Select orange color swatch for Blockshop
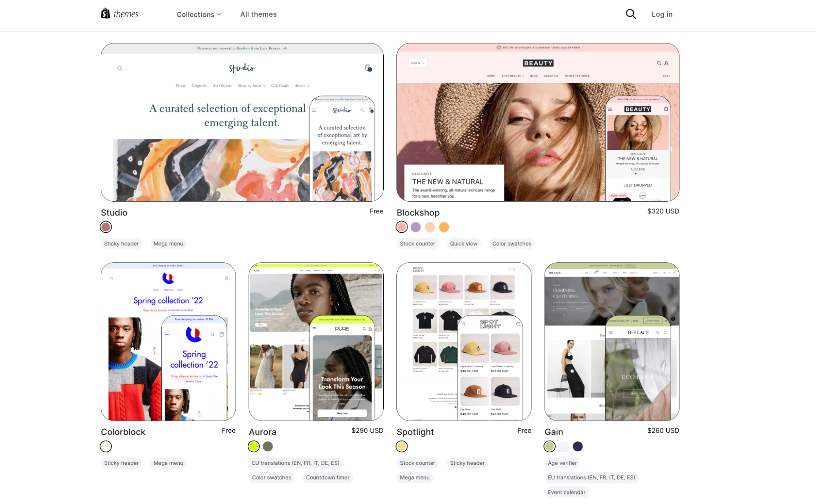The width and height of the screenshot is (816, 504). tap(444, 226)
